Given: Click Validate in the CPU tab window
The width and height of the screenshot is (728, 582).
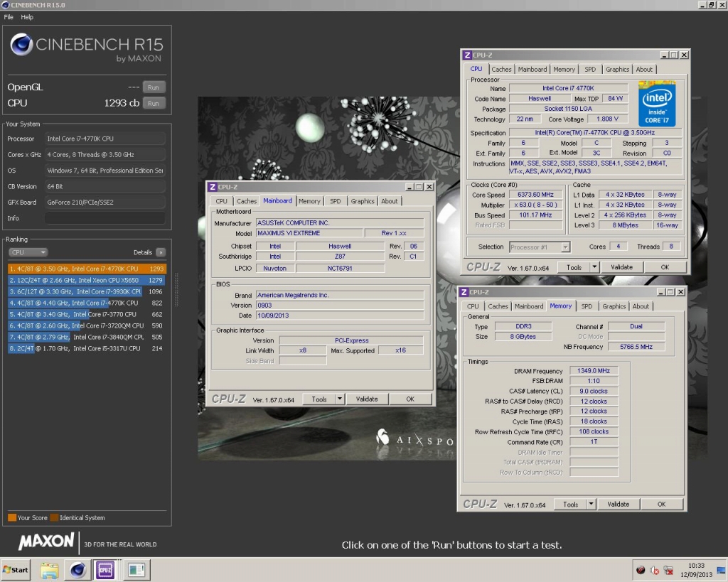Looking at the screenshot, I should 621,267.
